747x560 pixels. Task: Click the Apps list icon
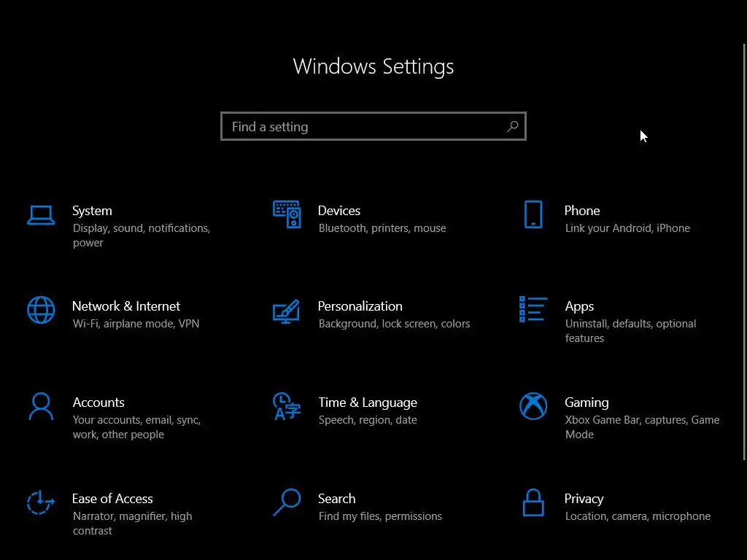coord(533,309)
